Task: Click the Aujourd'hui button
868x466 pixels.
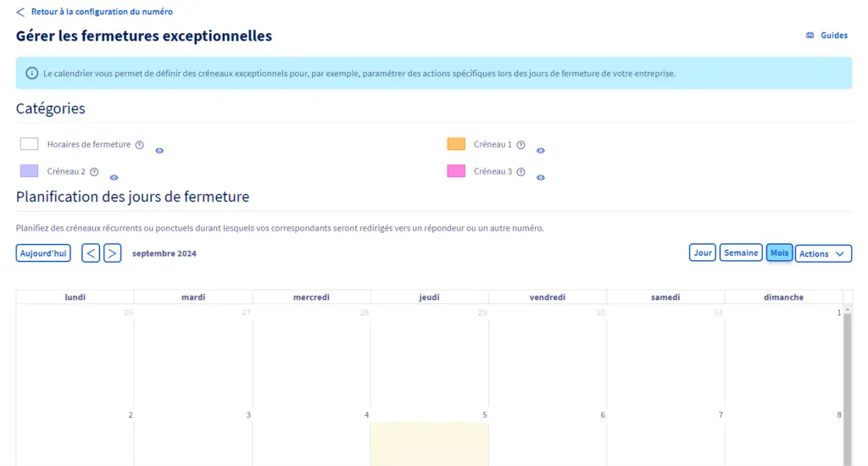Action: (43, 253)
